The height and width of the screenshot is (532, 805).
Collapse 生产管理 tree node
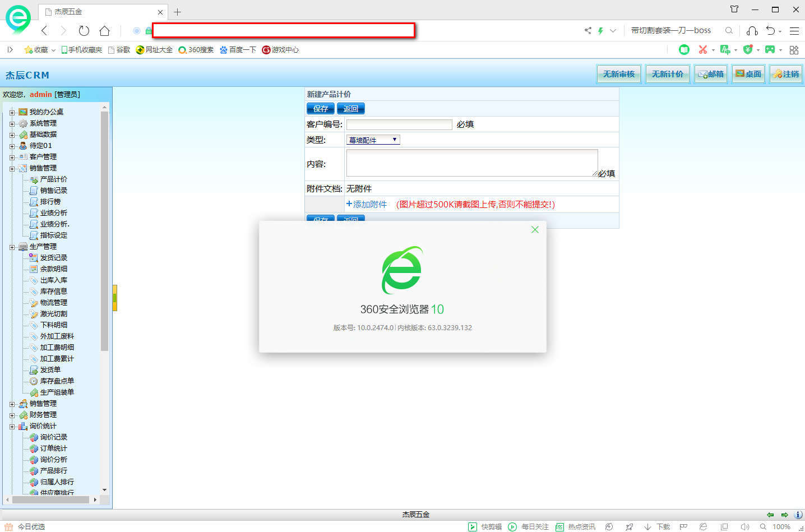12,247
